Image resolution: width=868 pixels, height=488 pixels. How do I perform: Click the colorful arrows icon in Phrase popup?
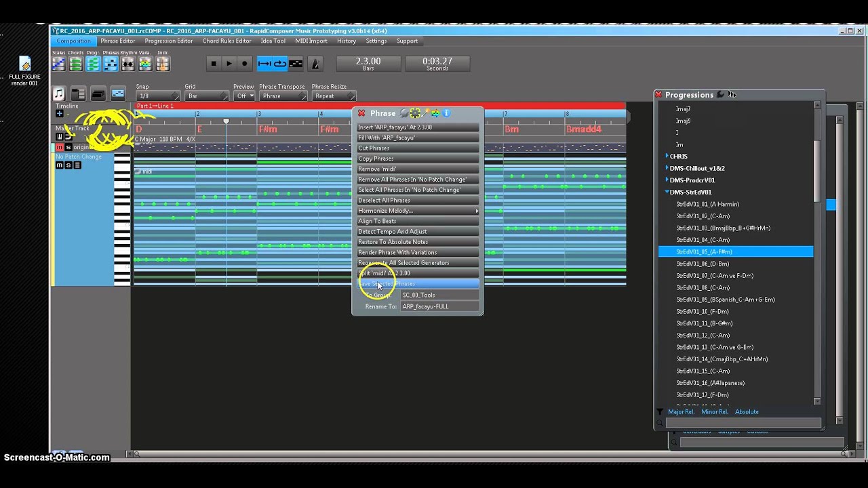click(435, 113)
